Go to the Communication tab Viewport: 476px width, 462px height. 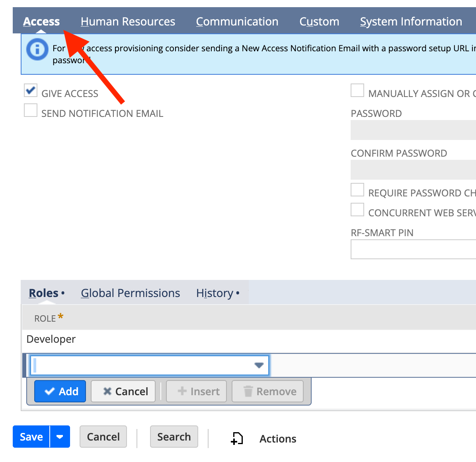pyautogui.click(x=237, y=21)
